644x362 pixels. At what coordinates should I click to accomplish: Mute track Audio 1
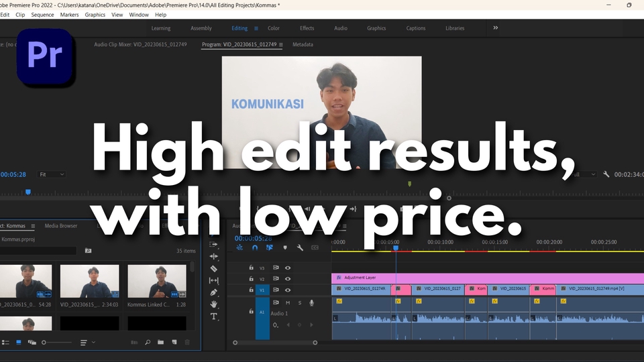tap(288, 303)
